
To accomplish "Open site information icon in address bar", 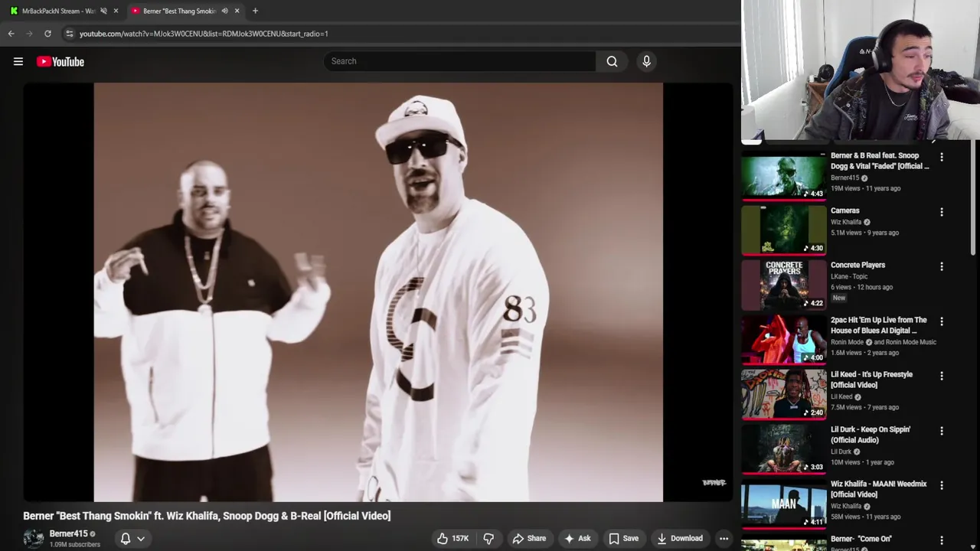I will [x=70, y=34].
